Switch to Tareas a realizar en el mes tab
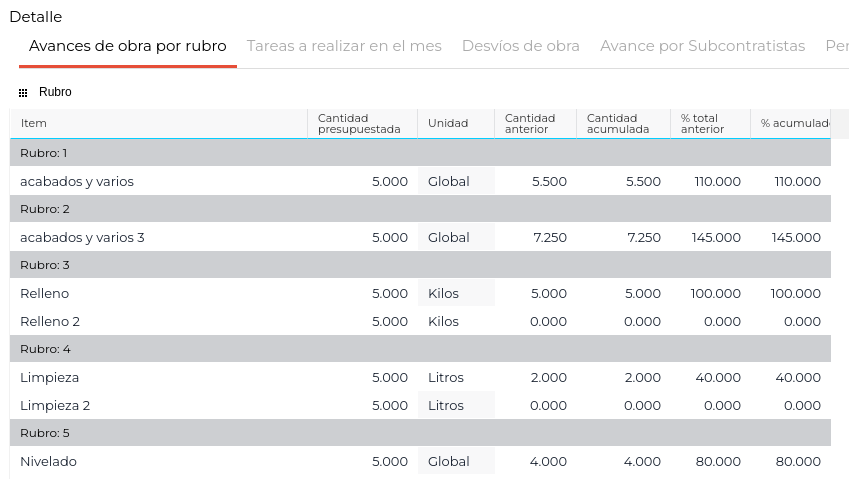This screenshot has width=849, height=479. click(344, 46)
